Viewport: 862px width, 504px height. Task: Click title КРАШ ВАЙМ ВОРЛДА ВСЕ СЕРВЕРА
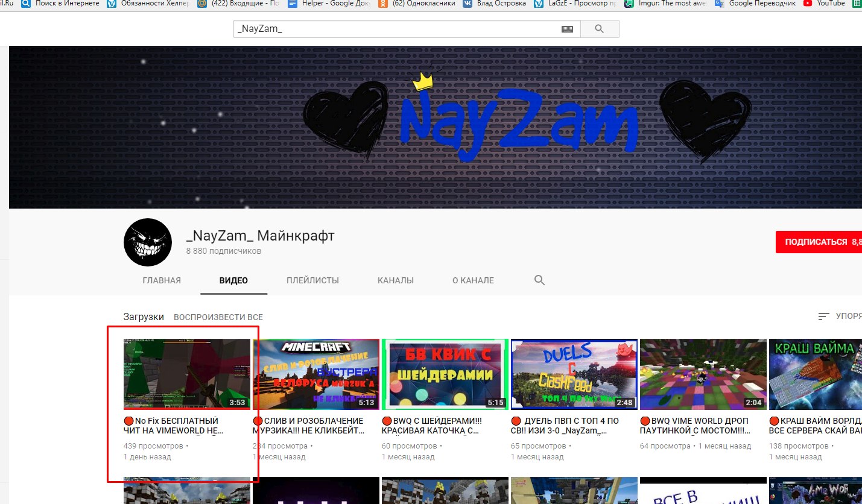pyautogui.click(x=816, y=426)
